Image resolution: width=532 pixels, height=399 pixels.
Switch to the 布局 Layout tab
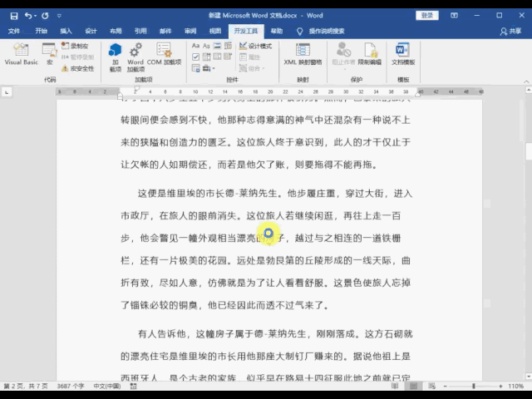click(116, 32)
